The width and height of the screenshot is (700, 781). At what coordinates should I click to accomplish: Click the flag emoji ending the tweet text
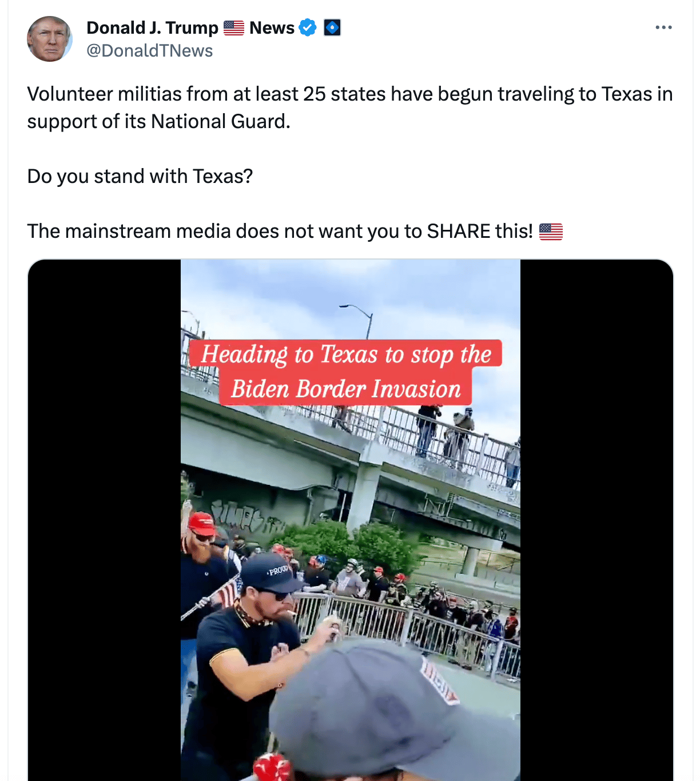pos(551,232)
